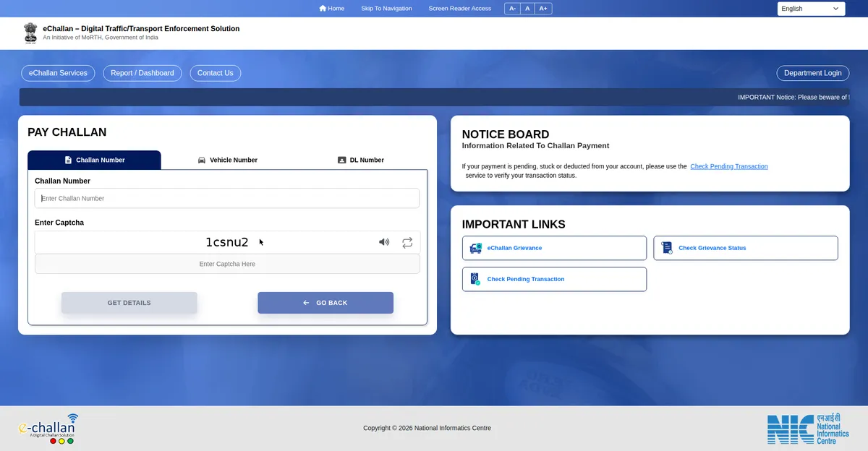Switch to the Challan Number tab
The image size is (868, 451).
click(94, 160)
